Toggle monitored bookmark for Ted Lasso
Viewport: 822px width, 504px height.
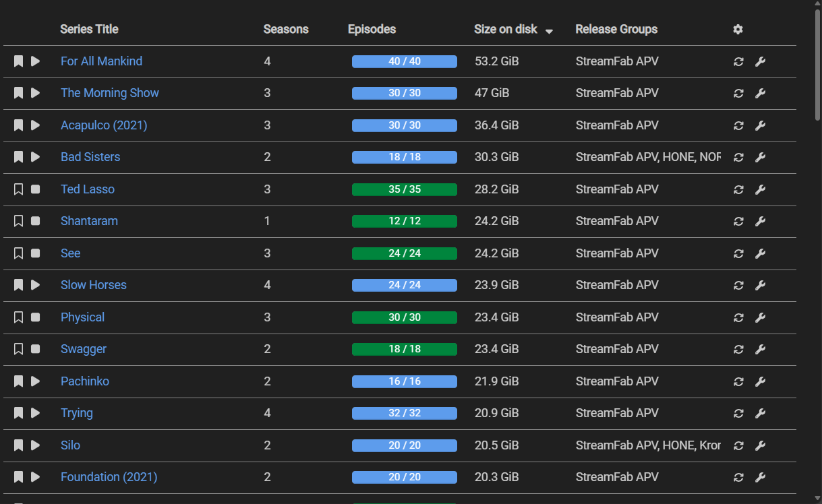click(x=19, y=189)
